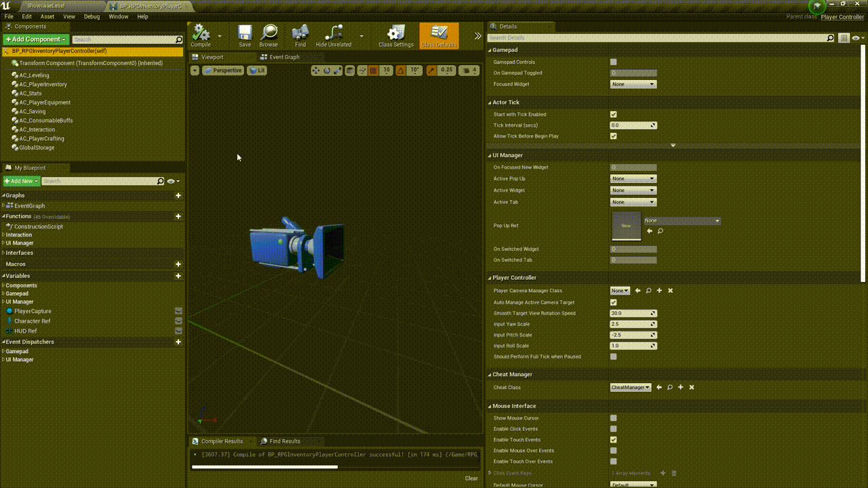Expand advanced Actor Tick properties arrow
This screenshot has width=868, height=488.
[x=673, y=145]
